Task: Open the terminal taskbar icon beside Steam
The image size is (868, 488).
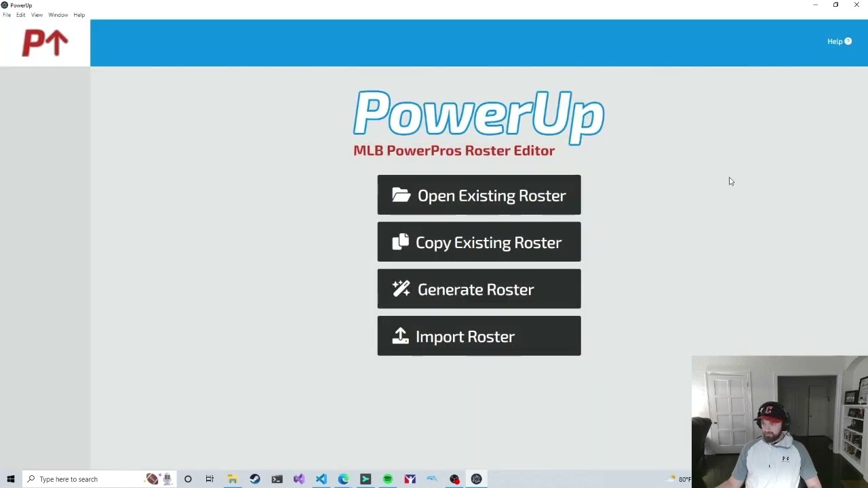Action: [x=277, y=479]
